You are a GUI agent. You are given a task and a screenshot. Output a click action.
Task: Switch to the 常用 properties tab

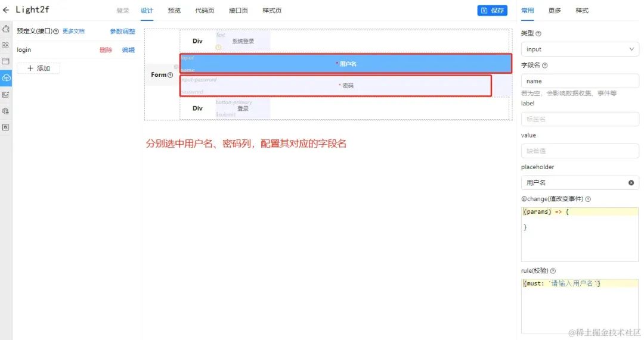click(527, 11)
